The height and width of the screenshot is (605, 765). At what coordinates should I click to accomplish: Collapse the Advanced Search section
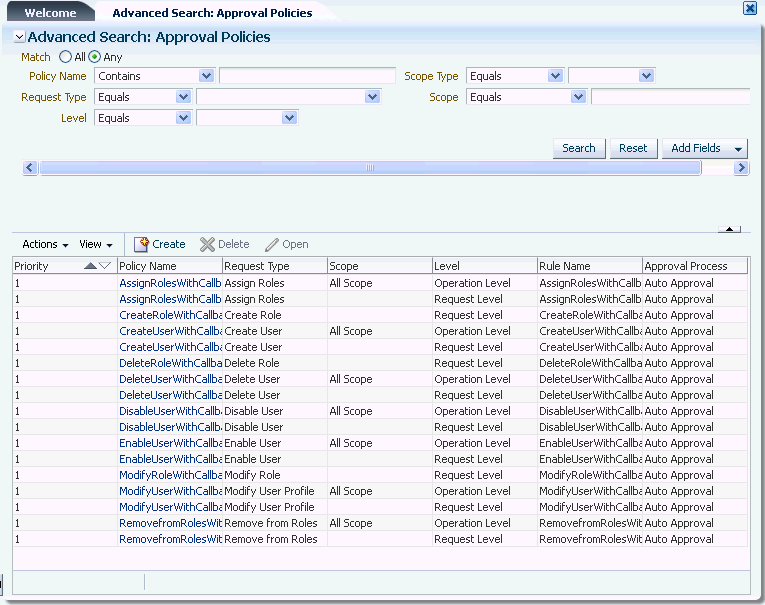(19, 37)
